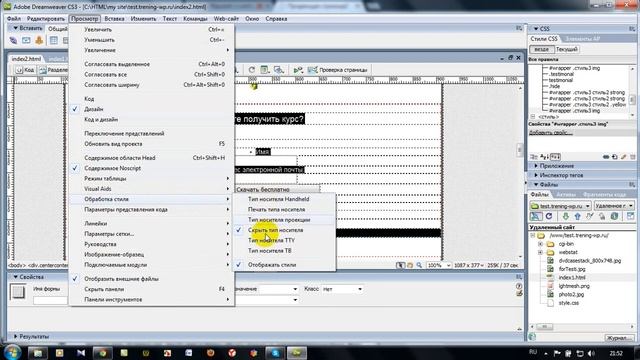Click the Validate Markup icon
Image resolution: width=640 pixels, height=360 pixels.
pos(298,70)
